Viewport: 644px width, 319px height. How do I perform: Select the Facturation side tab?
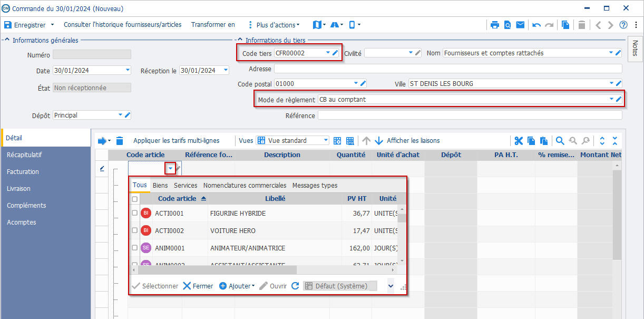coord(45,172)
